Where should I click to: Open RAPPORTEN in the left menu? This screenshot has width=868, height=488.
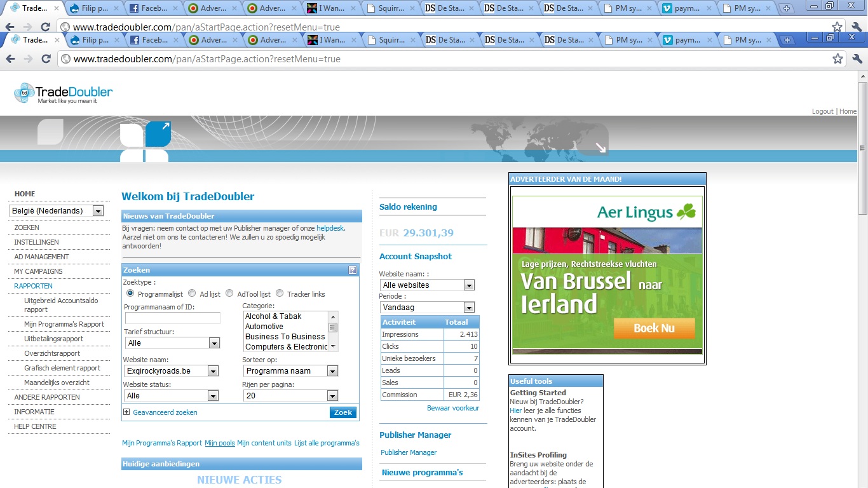point(33,286)
